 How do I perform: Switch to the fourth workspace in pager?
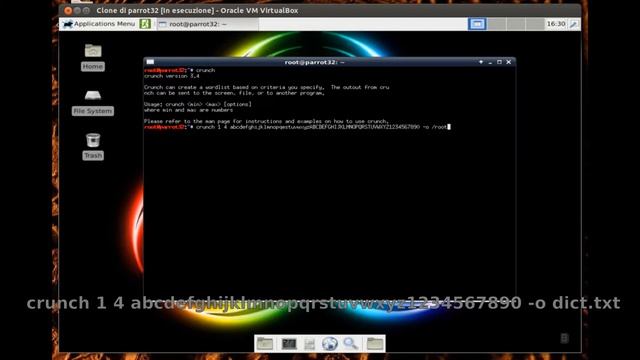tap(535, 24)
